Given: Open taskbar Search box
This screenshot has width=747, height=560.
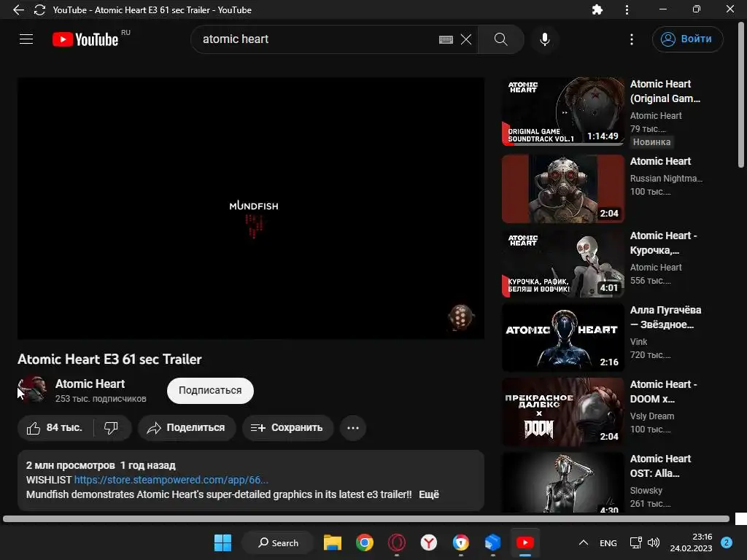Looking at the screenshot, I should point(278,542).
